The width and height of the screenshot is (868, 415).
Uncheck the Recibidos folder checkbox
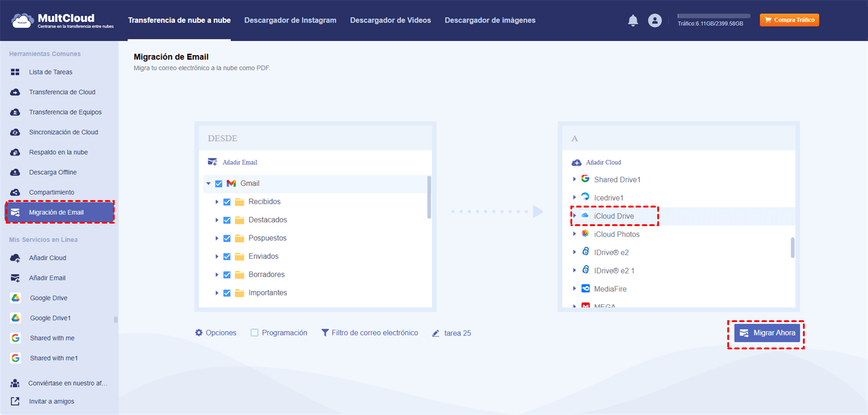[227, 202]
